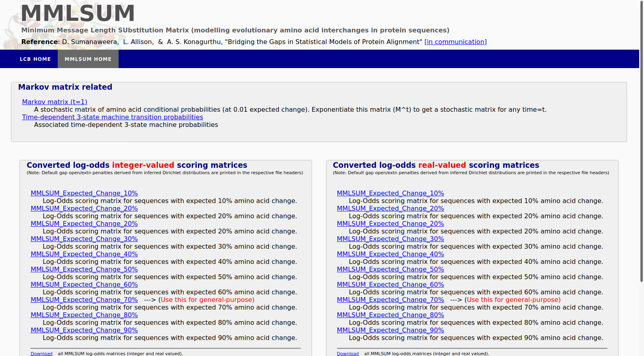Viewport: 644px width, 356px height.
Task: Open real-valued MMLSUM_Expected_Change_80% matrix
Action: coord(390,315)
